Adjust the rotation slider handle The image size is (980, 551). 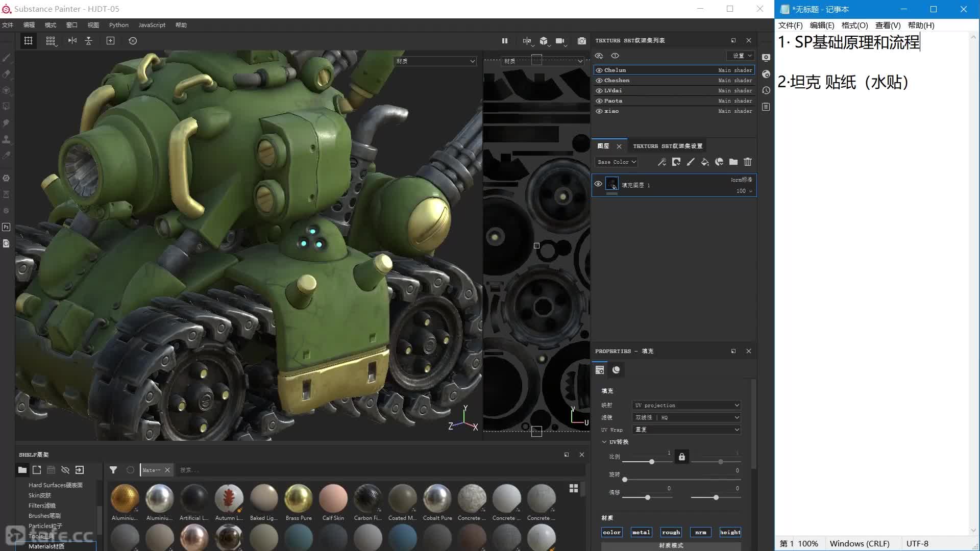625,480
